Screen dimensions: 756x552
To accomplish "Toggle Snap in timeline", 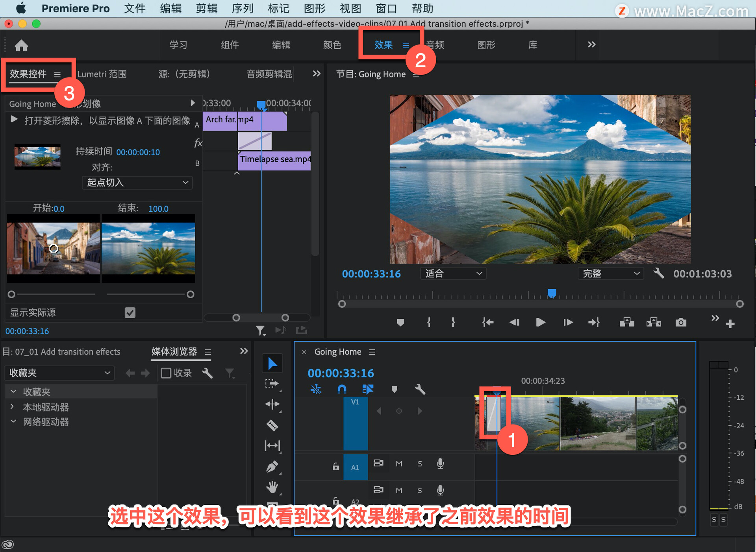I will click(342, 389).
